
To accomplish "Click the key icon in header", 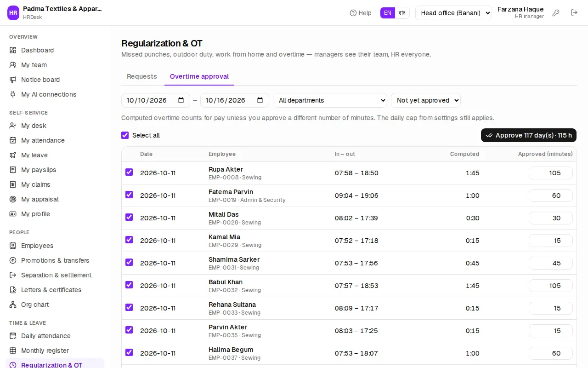I will (556, 13).
